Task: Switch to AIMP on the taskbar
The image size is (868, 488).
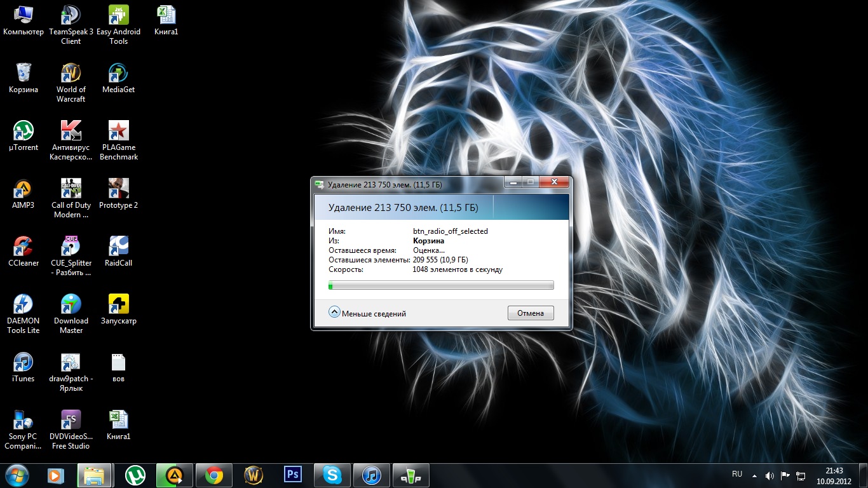Action: 173,475
